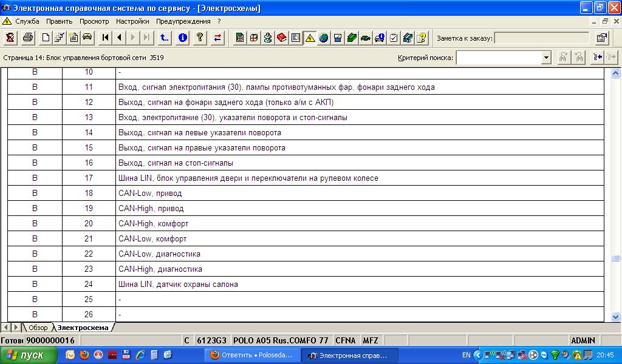Click the Заметка к заказу input field

pyautogui.click(x=541, y=38)
